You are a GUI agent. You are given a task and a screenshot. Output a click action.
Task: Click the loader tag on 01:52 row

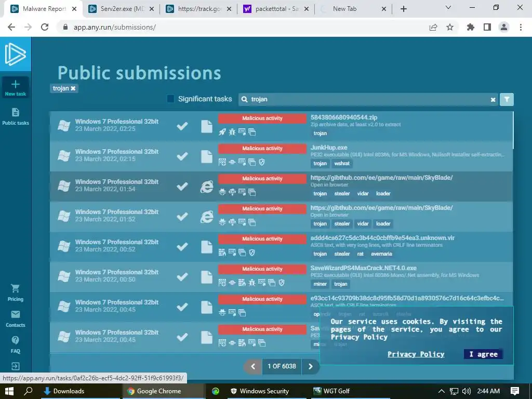pyautogui.click(x=383, y=223)
